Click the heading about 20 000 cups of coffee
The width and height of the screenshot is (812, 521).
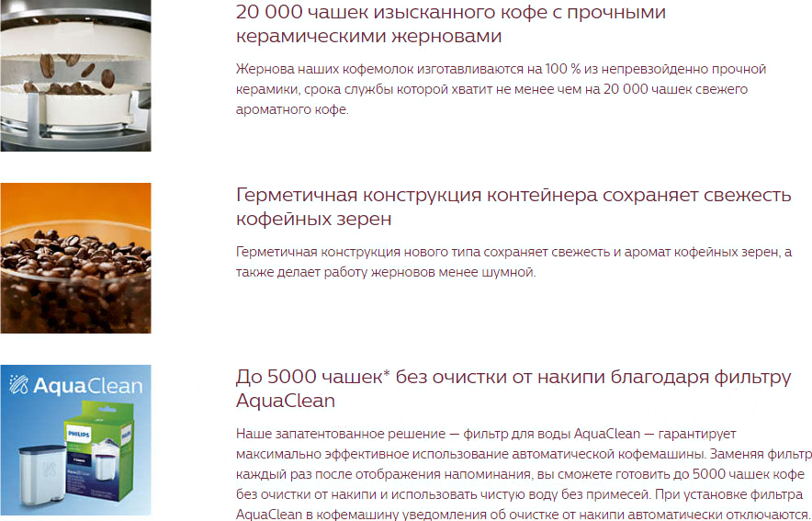click(x=450, y=13)
